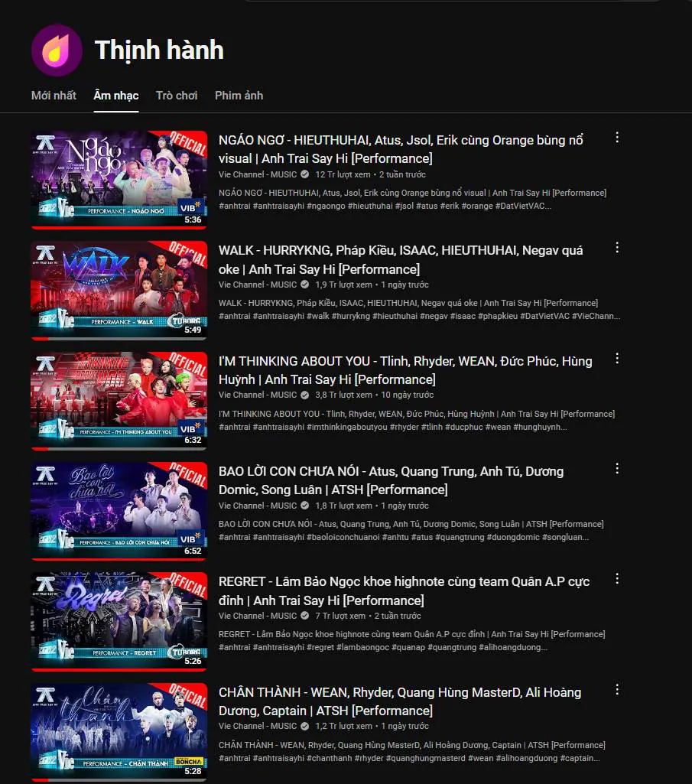Open the CHÂN THÀNH video title link
This screenshot has height=784, width=692.
pos(400,701)
